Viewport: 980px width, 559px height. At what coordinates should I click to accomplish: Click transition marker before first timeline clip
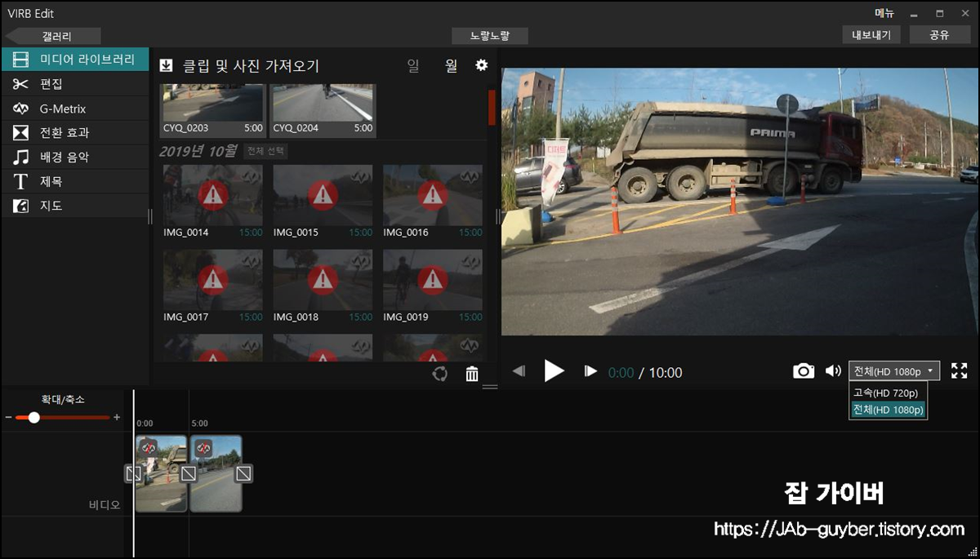click(x=133, y=473)
